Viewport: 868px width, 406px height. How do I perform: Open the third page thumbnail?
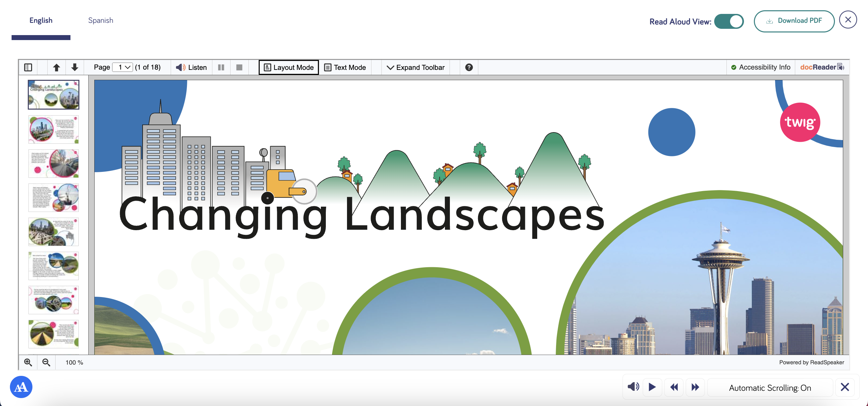pyautogui.click(x=54, y=164)
